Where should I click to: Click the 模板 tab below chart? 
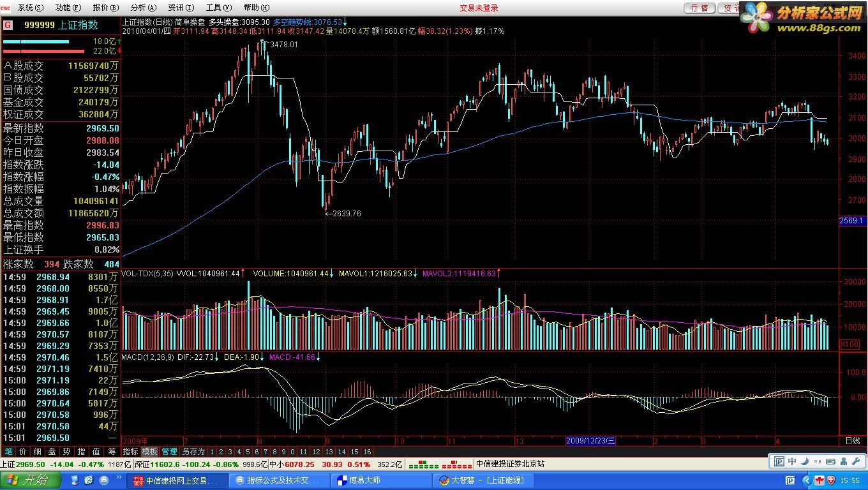coord(149,452)
